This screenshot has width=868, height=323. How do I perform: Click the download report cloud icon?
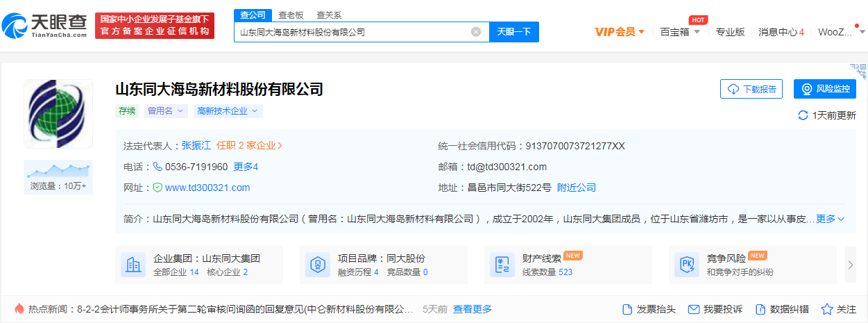[x=733, y=89]
